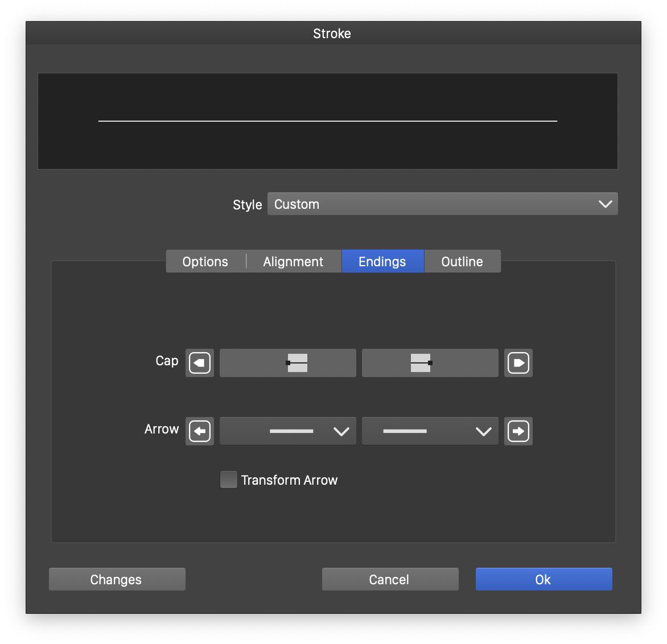Click the Transform Arrow label text
Image resolution: width=667 pixels, height=644 pixels.
coord(289,480)
